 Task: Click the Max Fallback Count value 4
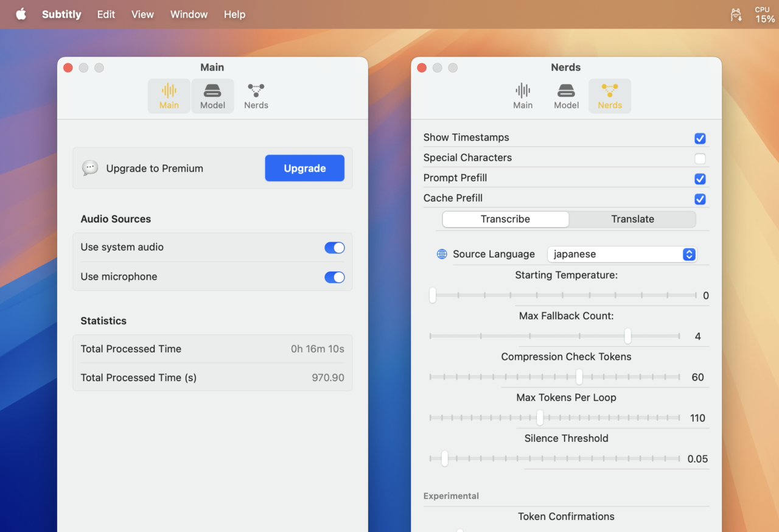click(698, 337)
